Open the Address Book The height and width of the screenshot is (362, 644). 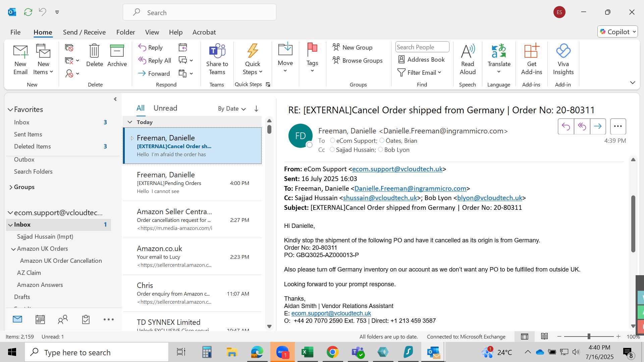(421, 60)
